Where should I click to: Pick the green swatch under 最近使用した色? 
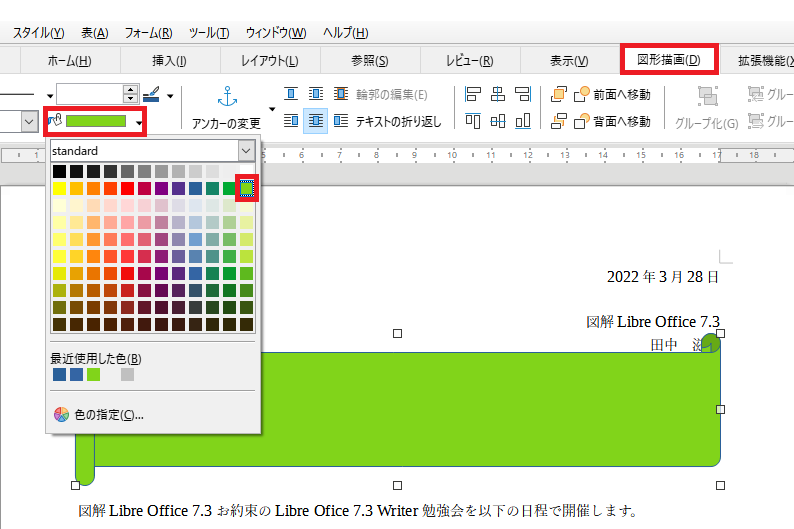click(94, 375)
